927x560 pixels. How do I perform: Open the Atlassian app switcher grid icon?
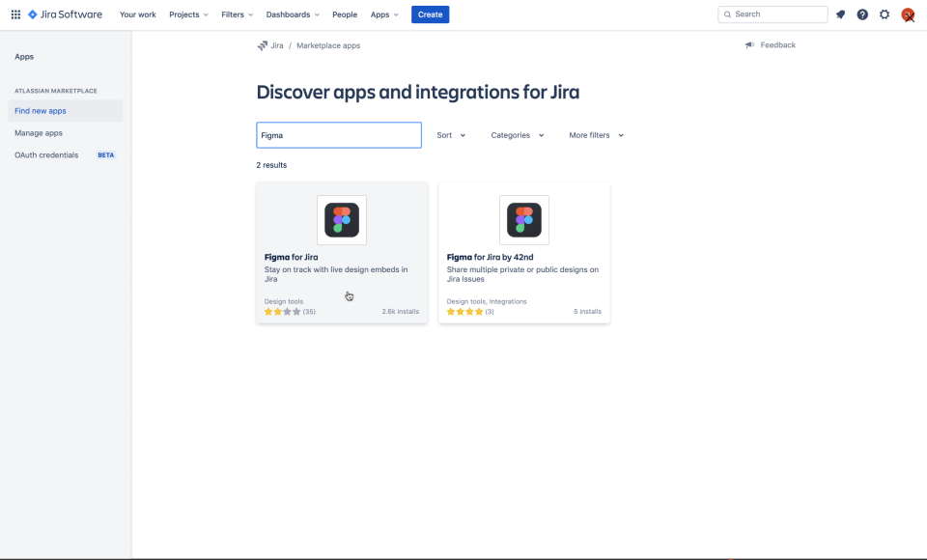pos(14,14)
